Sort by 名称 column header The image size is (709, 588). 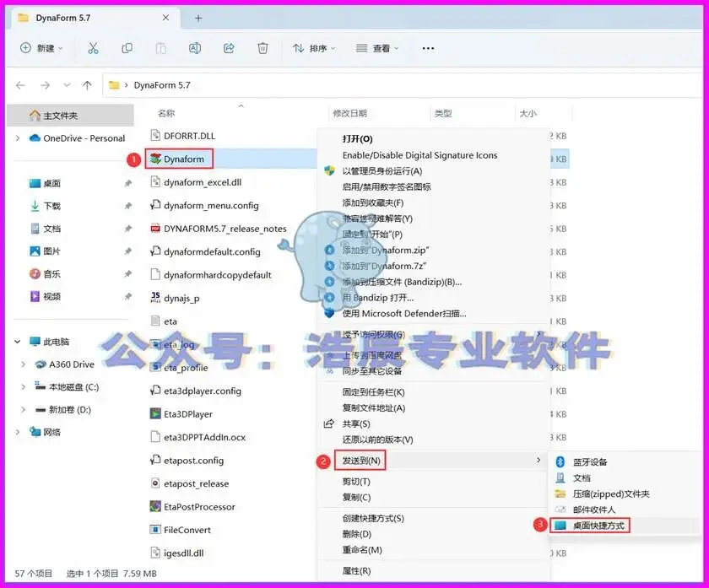pos(166,113)
